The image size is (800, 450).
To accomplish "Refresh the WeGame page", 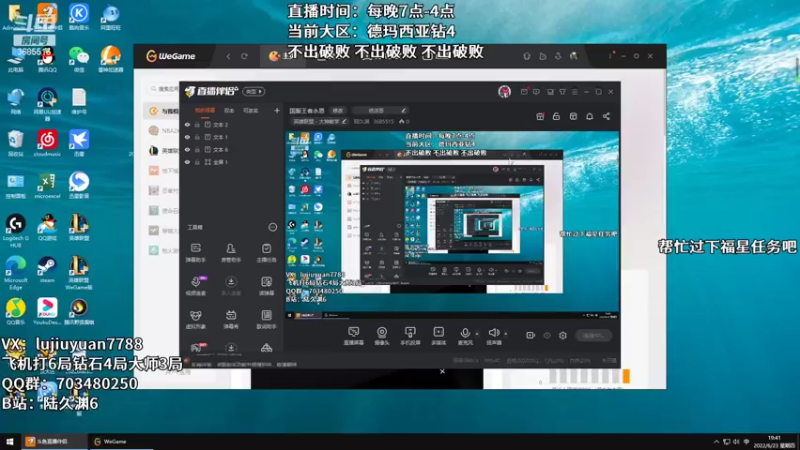I will click(244, 56).
